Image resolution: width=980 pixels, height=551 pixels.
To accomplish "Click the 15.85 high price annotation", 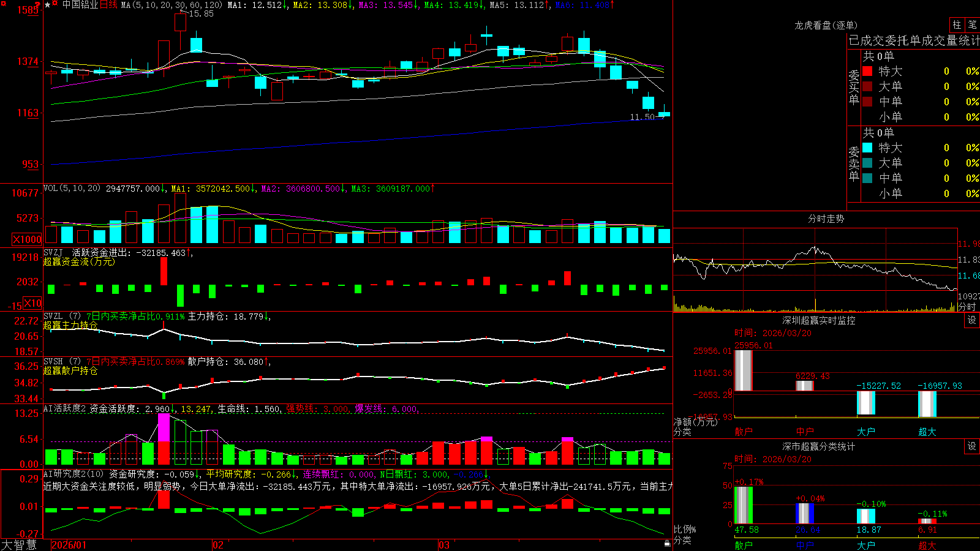I will click(201, 13).
